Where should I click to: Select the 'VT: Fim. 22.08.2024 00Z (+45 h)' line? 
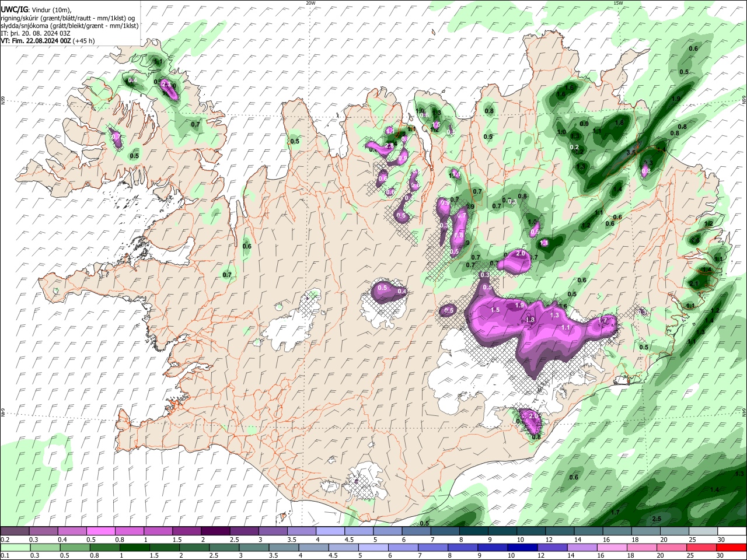coord(48,41)
